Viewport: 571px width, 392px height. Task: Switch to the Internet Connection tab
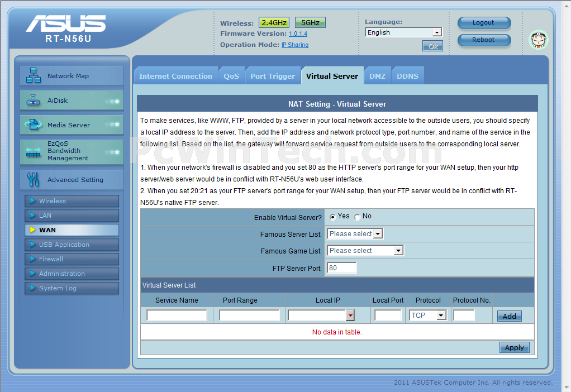coord(175,76)
